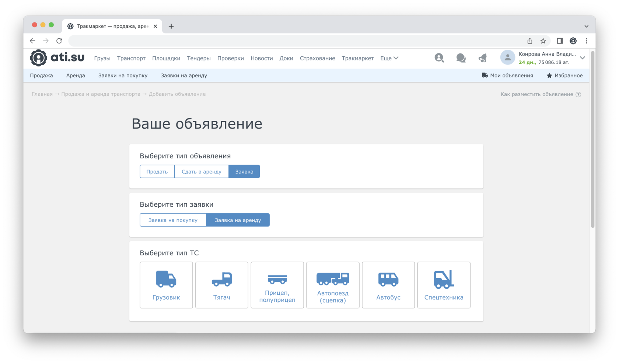Reload the page

point(59,41)
